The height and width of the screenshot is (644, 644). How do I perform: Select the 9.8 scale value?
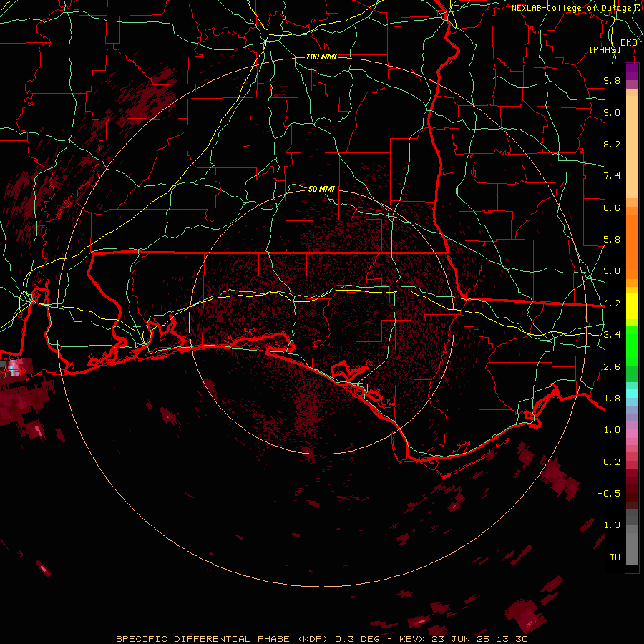(x=612, y=80)
